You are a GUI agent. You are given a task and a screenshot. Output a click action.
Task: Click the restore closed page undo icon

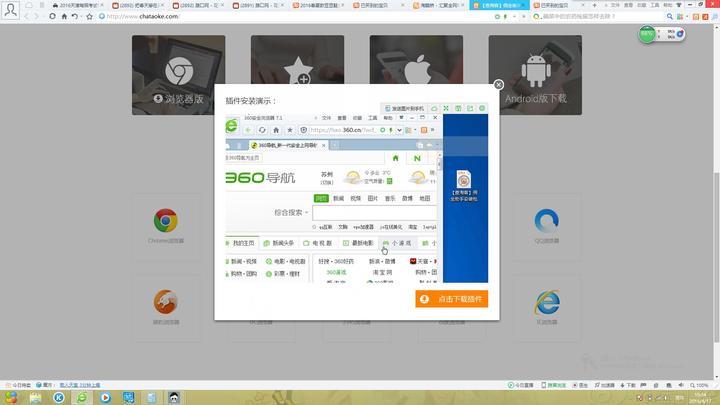point(75,17)
